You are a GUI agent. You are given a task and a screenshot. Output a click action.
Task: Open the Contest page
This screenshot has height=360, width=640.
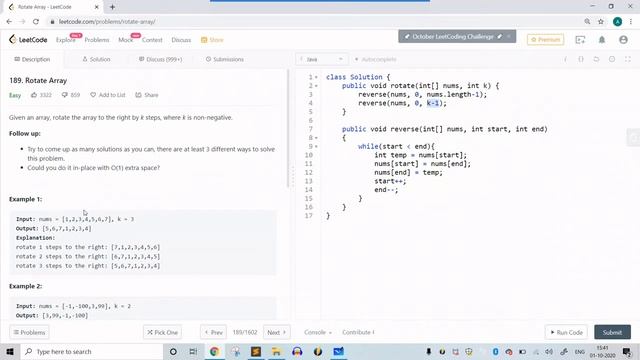[x=152, y=40]
